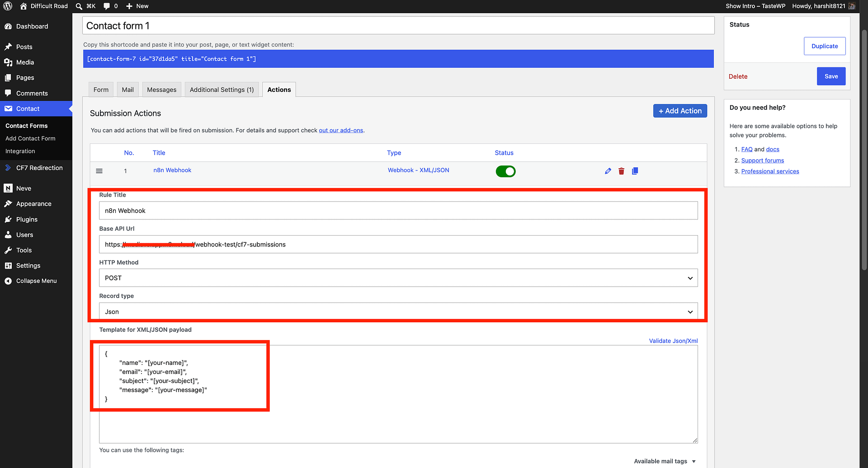Click the Webhook - XML/JSON type link

coord(419,170)
